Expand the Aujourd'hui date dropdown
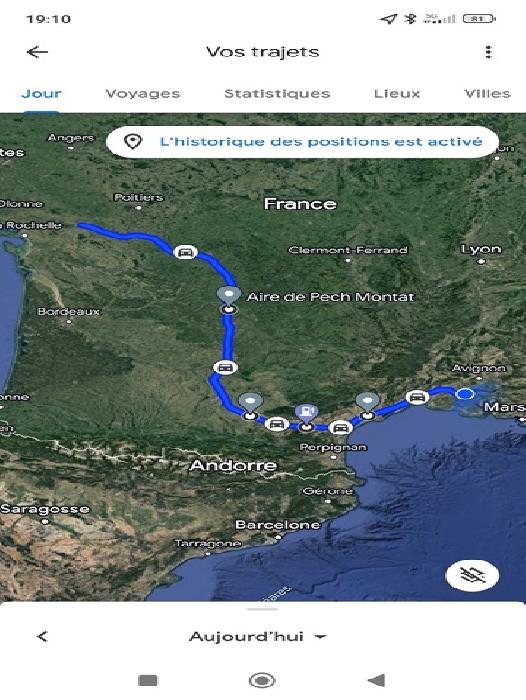The image size is (526, 700). (258, 636)
